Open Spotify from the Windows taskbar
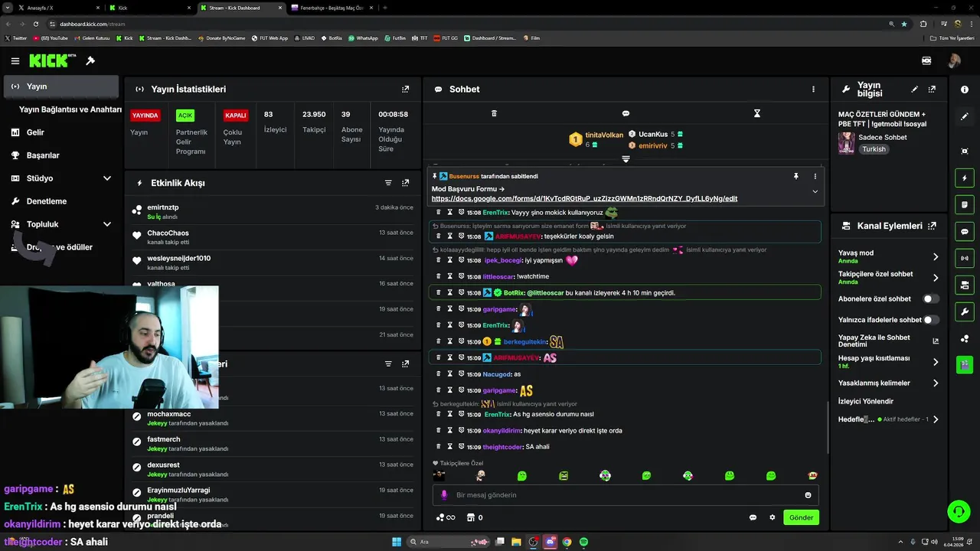980x551 pixels. click(583, 542)
